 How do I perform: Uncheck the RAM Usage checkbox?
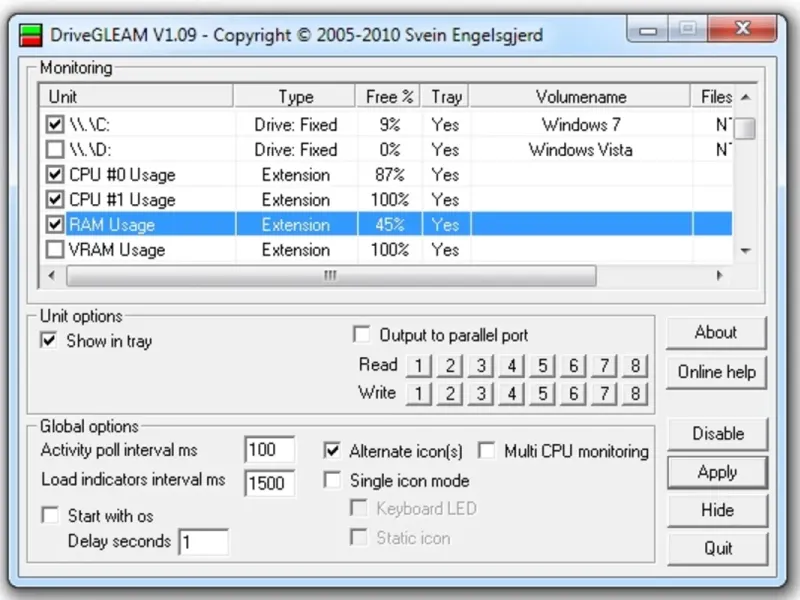(x=55, y=224)
